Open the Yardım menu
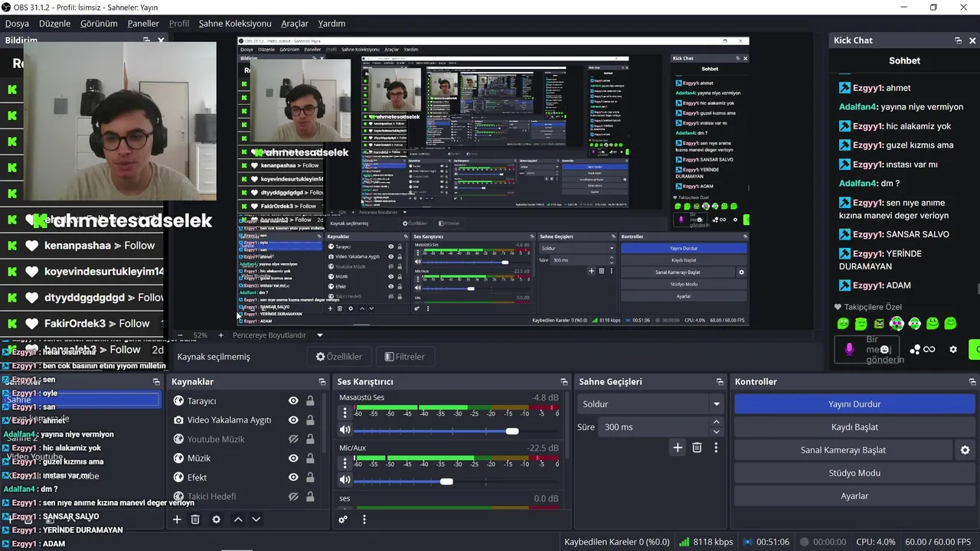Screen dimensions: 980x551 coord(332,24)
